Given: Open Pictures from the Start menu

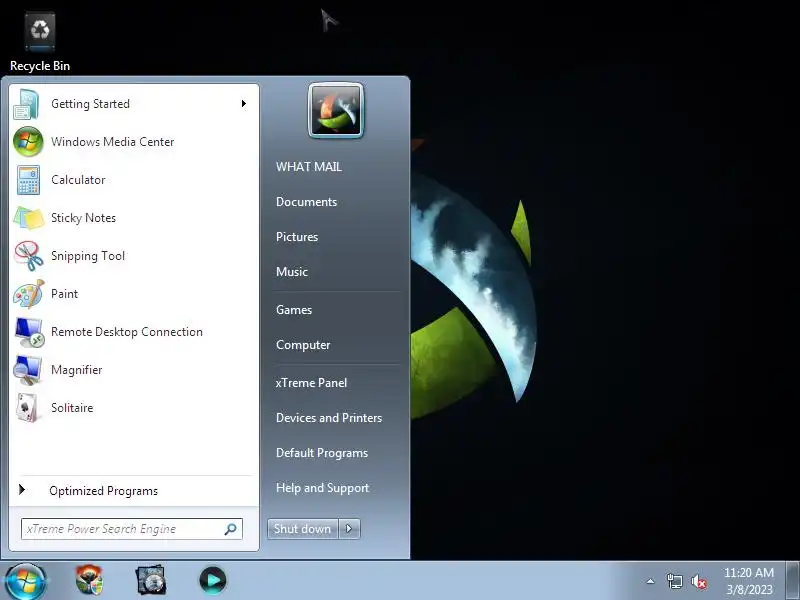Looking at the screenshot, I should point(297,237).
